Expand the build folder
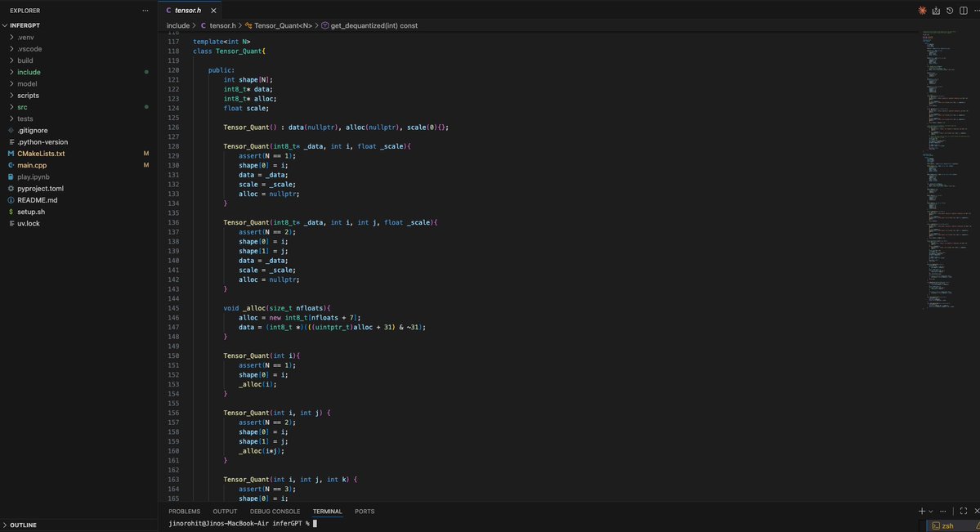The image size is (980, 532). (x=25, y=60)
